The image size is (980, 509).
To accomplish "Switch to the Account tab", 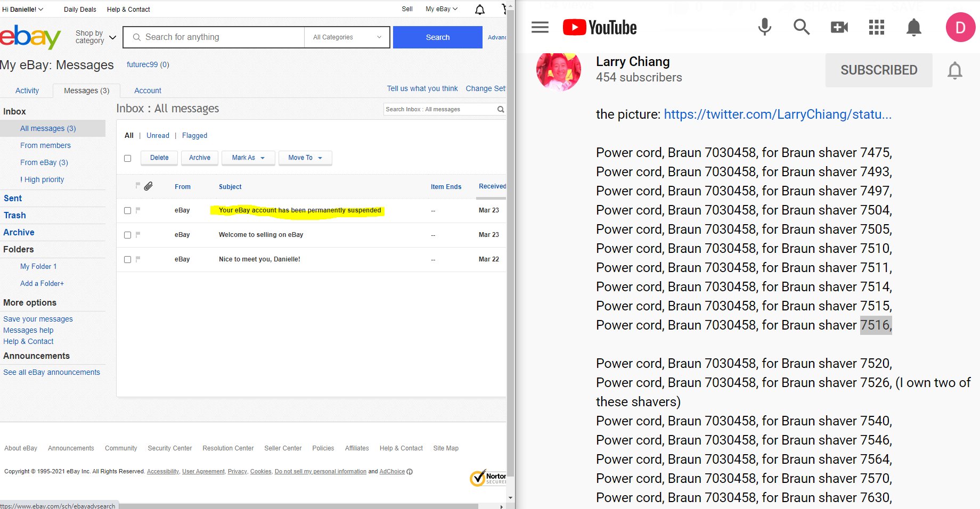I will tap(148, 91).
